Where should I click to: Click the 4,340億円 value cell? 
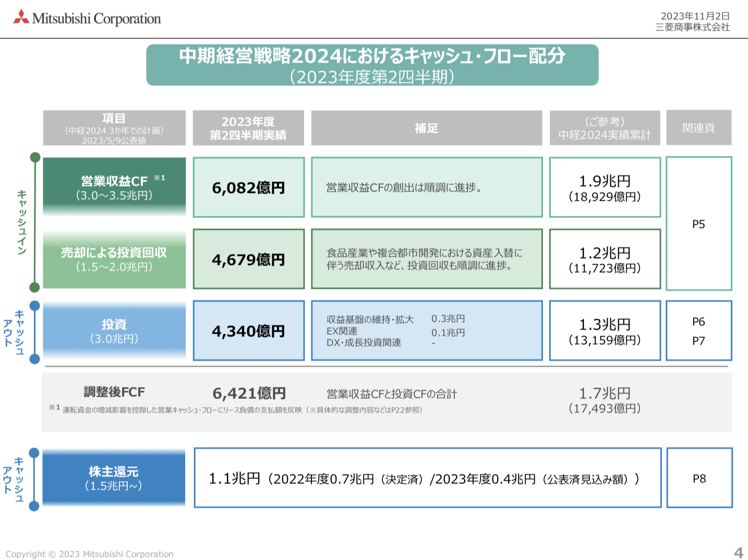click(x=249, y=331)
